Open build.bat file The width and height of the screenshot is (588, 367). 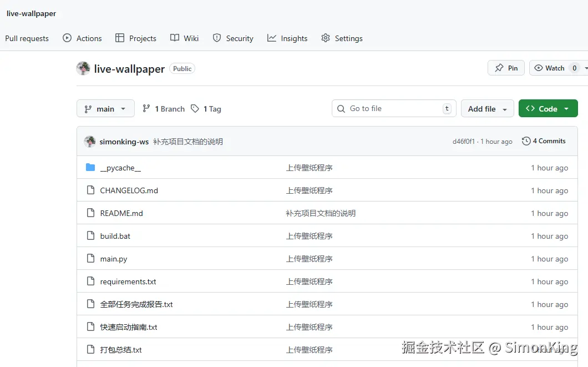coord(115,236)
